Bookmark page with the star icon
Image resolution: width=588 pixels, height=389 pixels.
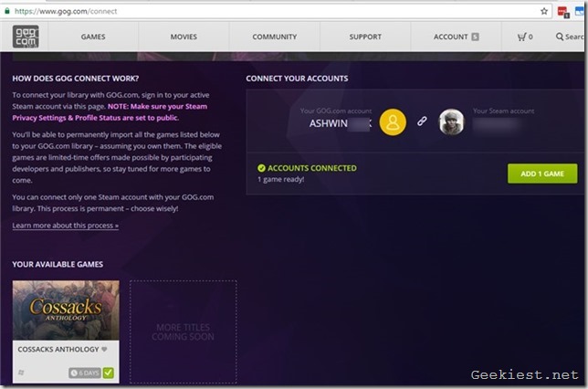[544, 12]
